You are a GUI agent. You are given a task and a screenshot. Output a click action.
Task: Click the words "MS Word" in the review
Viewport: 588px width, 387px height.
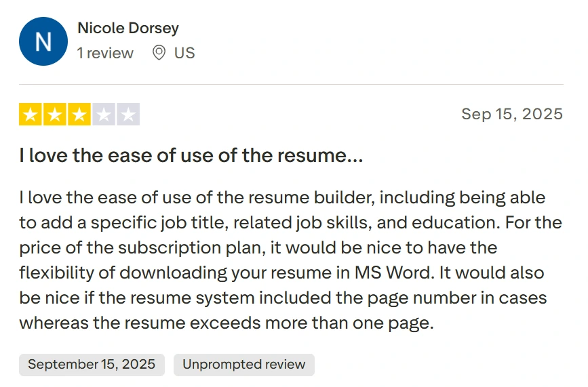pos(391,272)
